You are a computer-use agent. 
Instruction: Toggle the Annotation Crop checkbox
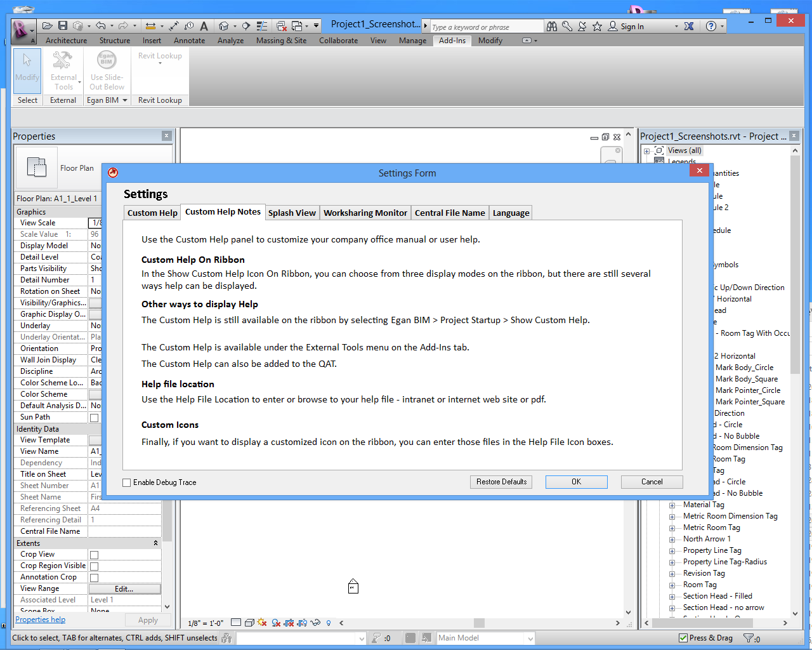(95, 578)
